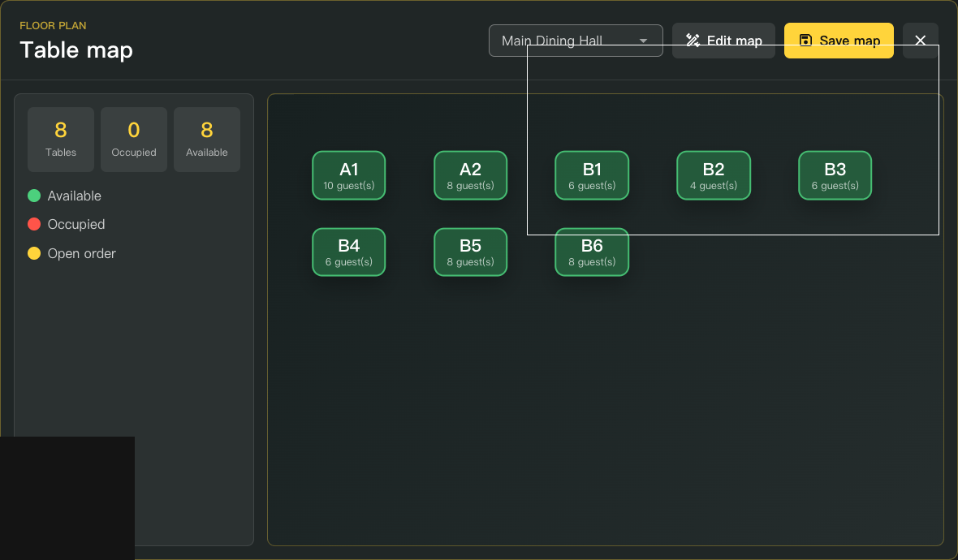The image size is (958, 560).
Task: Click the yellow Open order legend dot
Action: tap(34, 253)
